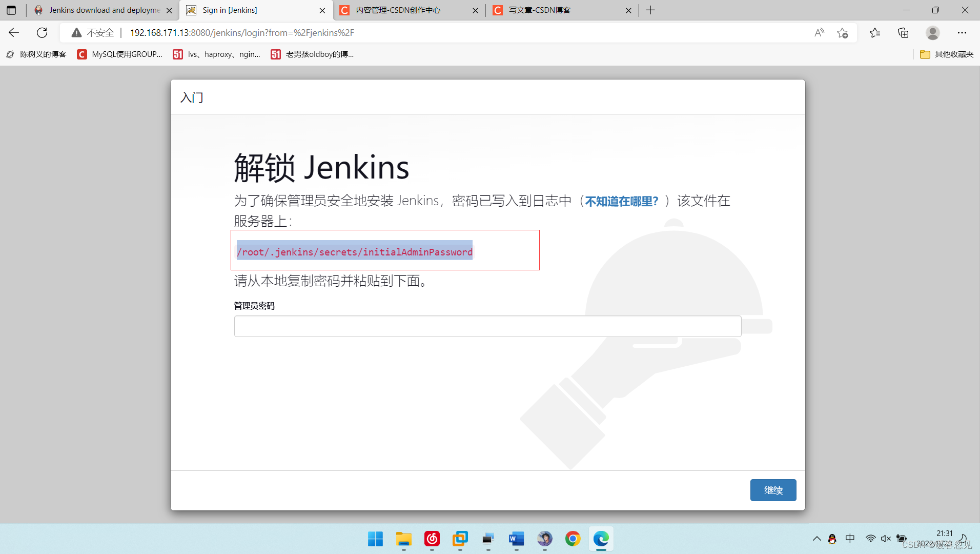Click the not-secure warning icon
The image size is (980, 554).
point(76,33)
